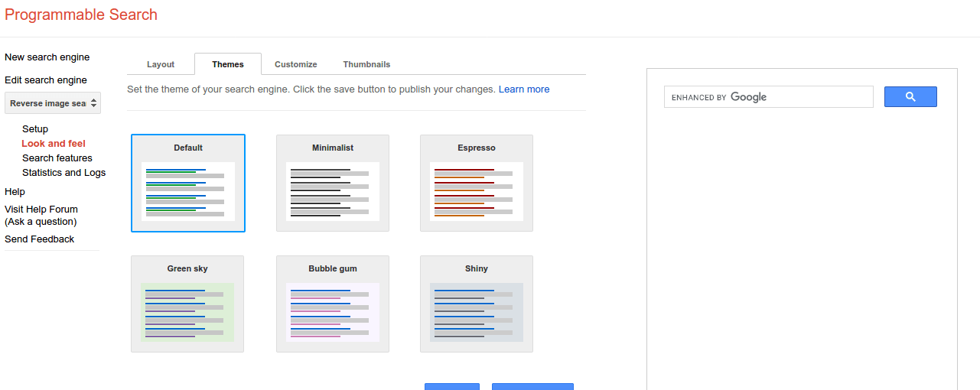Pick the Bubble gum theme
Image resolution: width=980 pixels, height=390 pixels.
333,304
